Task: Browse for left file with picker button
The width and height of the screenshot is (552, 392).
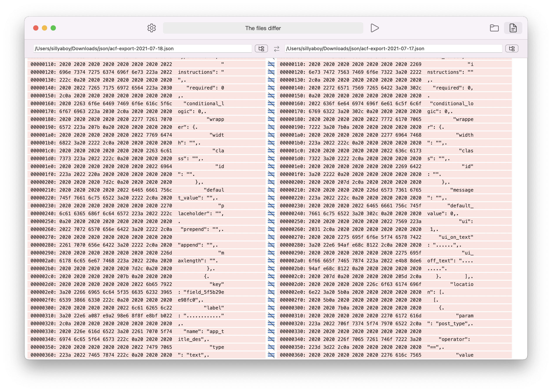Action: (x=261, y=48)
